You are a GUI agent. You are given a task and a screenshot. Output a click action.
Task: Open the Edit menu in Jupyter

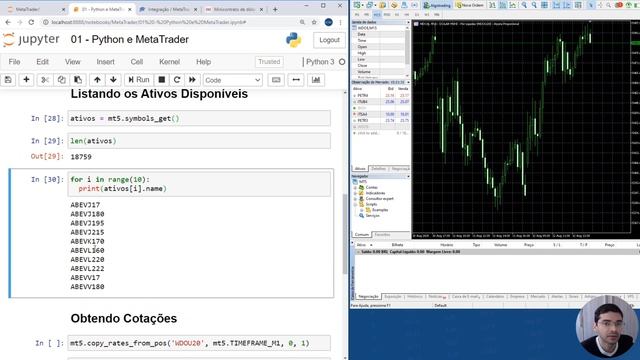pyautogui.click(x=42, y=62)
